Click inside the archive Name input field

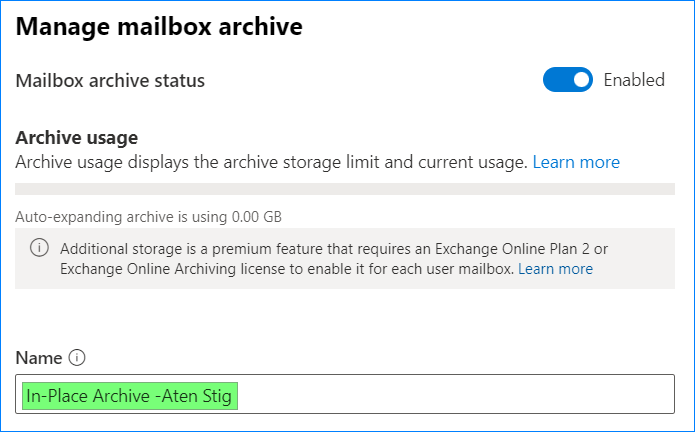(x=345, y=394)
